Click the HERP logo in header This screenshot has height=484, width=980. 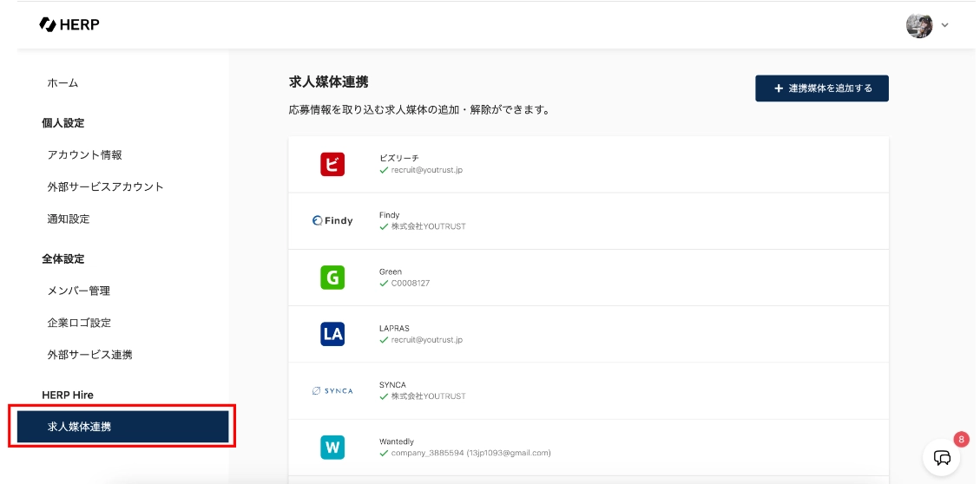69,24
